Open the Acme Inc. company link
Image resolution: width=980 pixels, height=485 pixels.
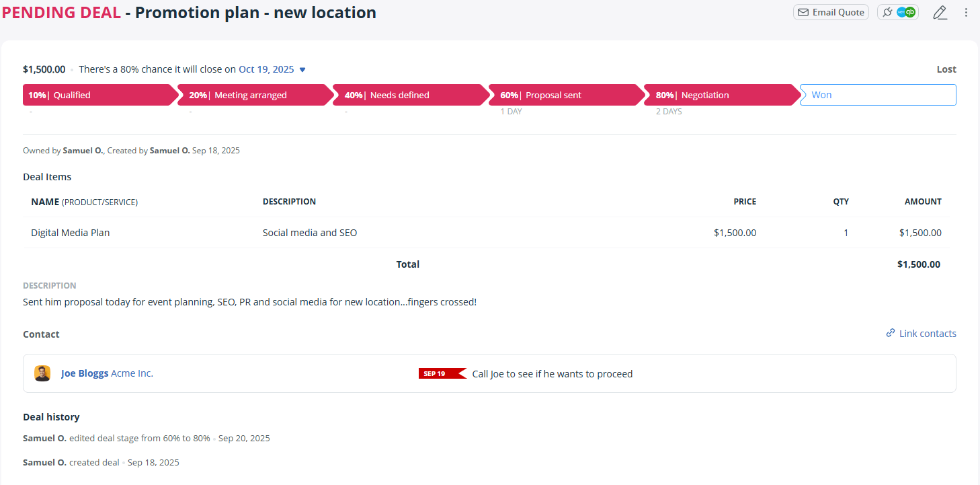[132, 373]
